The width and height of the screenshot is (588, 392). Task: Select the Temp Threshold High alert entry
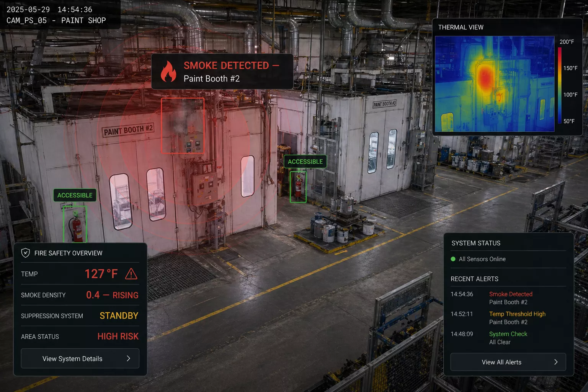point(508,318)
